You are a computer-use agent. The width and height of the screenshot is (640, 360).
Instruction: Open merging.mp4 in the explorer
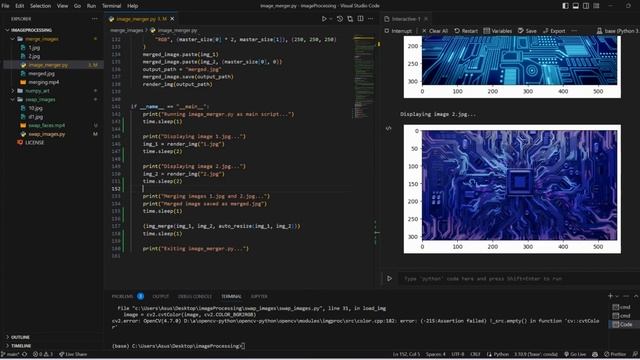coord(43,82)
